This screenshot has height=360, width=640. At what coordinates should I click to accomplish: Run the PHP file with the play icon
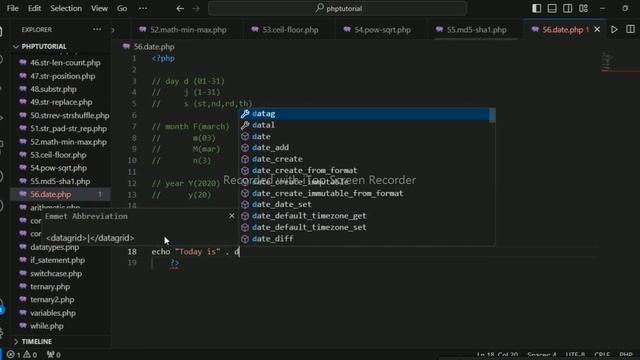(x=614, y=29)
